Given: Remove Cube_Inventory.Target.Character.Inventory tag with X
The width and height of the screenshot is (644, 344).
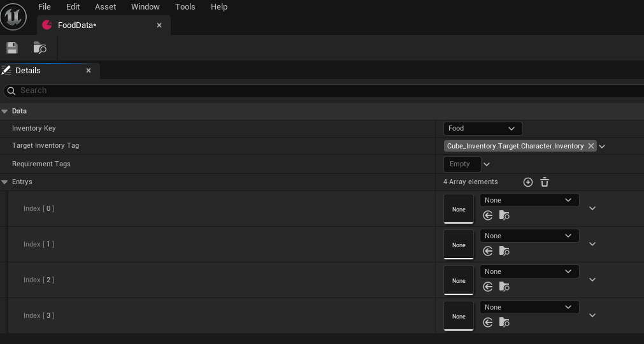Looking at the screenshot, I should coord(590,146).
